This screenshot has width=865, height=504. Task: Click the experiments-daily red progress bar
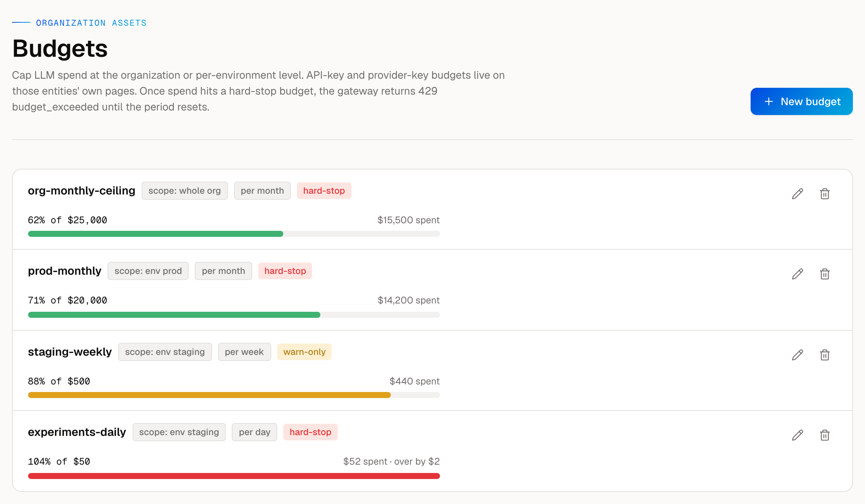[234, 476]
